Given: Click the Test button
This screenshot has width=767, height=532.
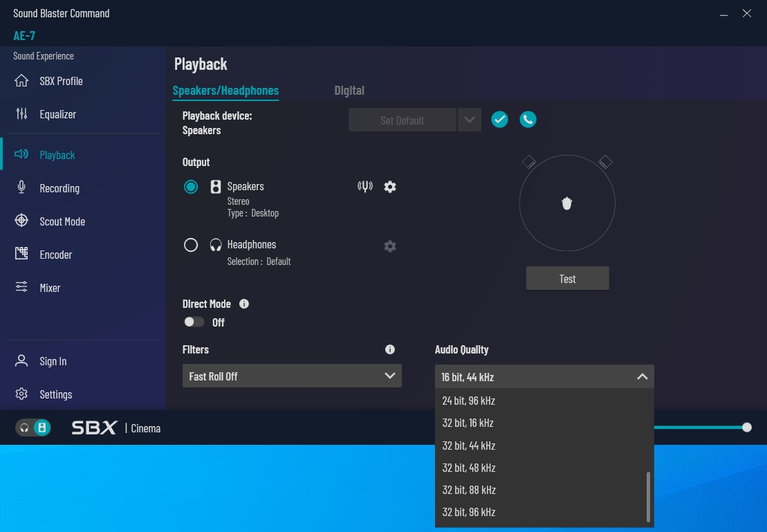Looking at the screenshot, I should [x=567, y=279].
